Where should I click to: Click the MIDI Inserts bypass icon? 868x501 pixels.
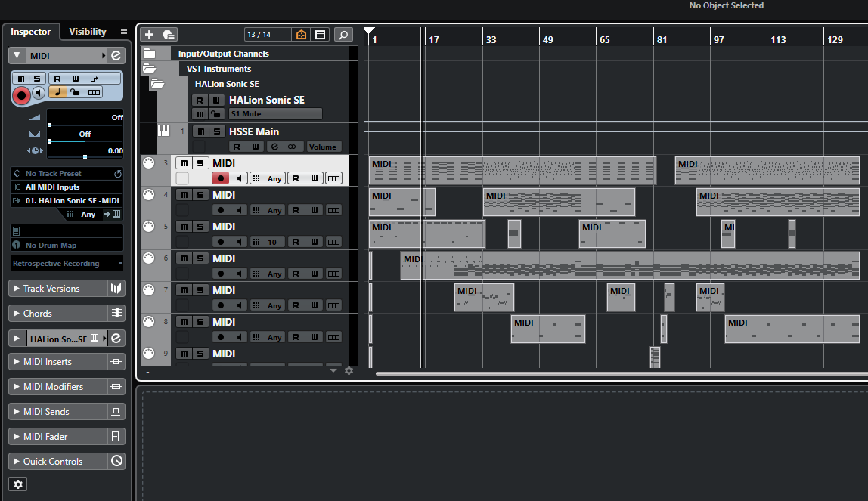pos(116,362)
